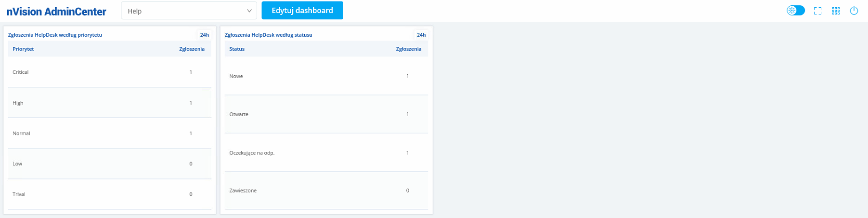The width and height of the screenshot is (868, 218).
Task: Select the Nowe status row
Action: 326,76
